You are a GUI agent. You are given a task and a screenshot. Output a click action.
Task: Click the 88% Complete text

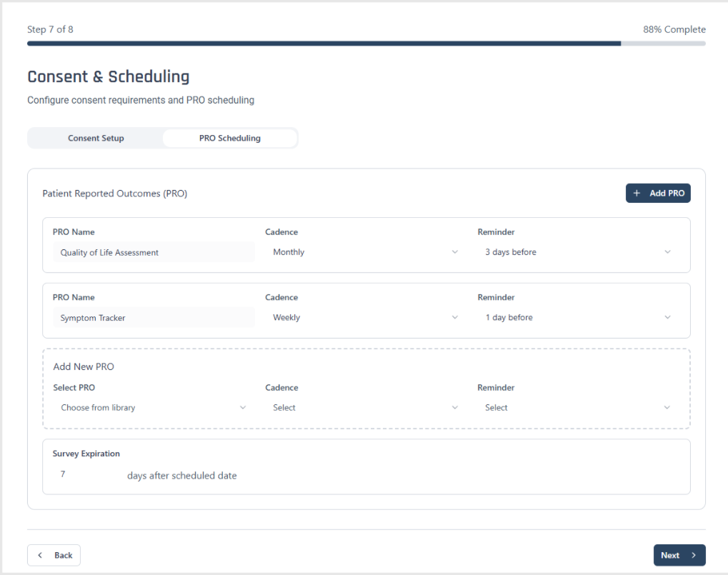point(674,29)
